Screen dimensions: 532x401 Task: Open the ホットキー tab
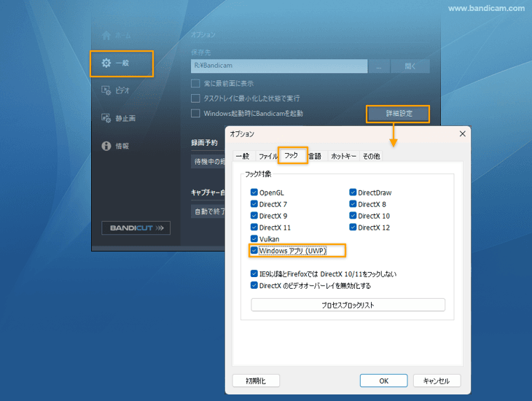point(343,156)
